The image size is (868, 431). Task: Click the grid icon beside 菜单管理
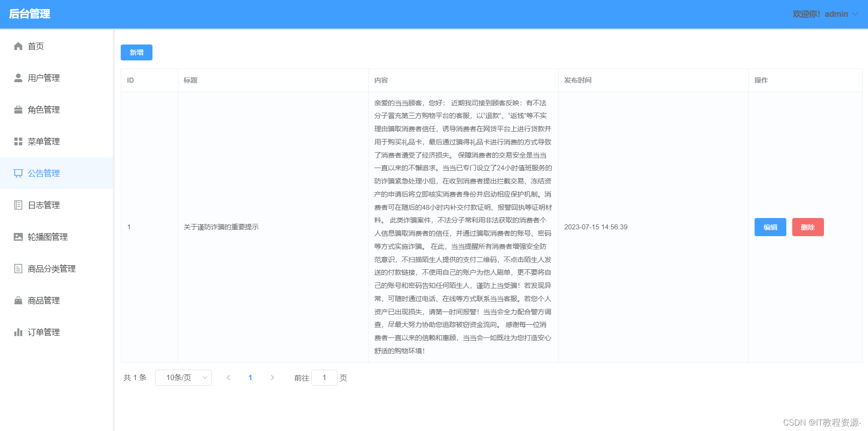pos(18,141)
